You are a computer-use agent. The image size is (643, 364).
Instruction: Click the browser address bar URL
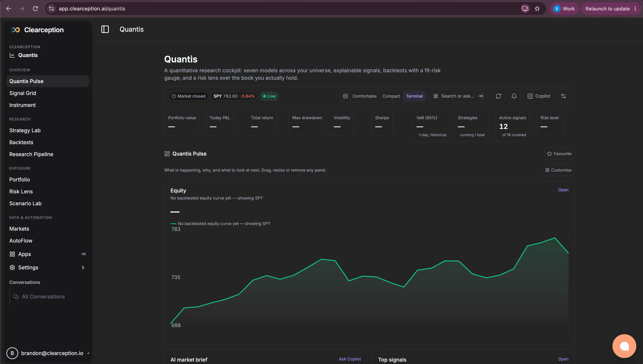(x=92, y=9)
